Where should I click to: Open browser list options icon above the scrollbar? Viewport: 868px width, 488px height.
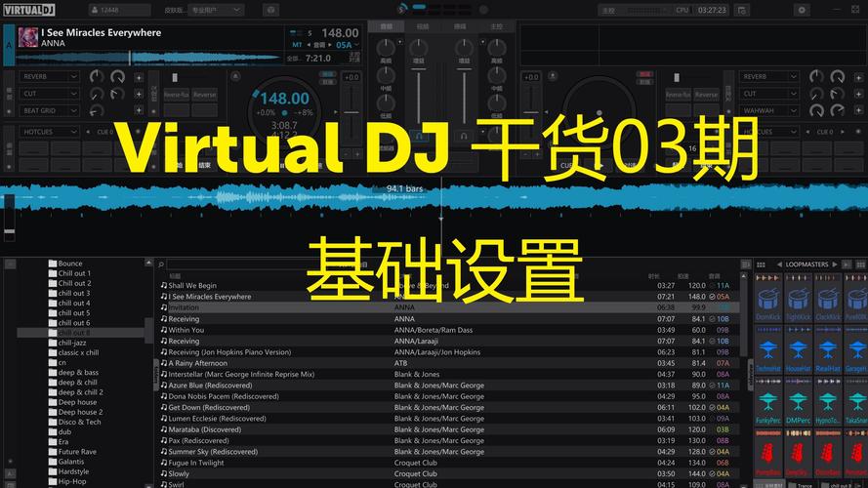point(746,264)
